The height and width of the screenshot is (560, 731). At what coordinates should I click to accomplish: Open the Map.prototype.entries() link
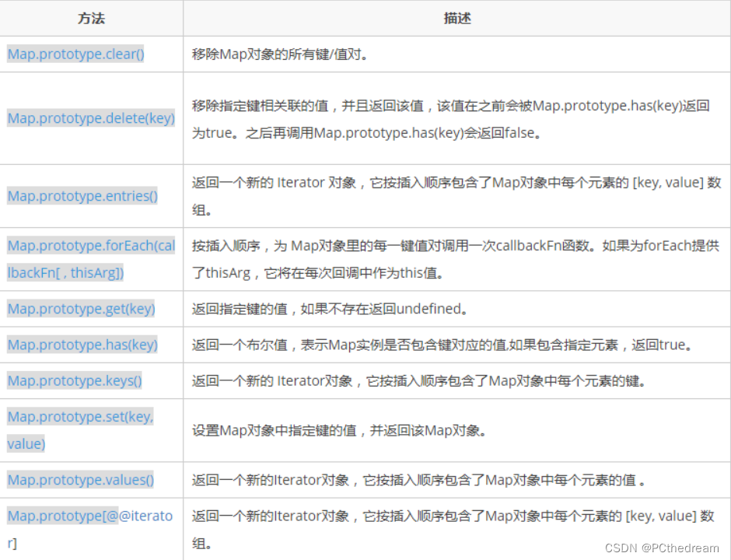click(82, 196)
